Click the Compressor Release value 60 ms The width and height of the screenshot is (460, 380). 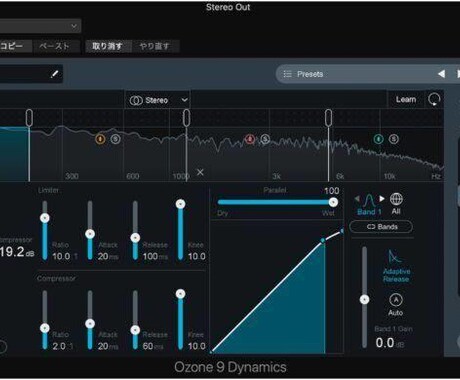(153, 346)
